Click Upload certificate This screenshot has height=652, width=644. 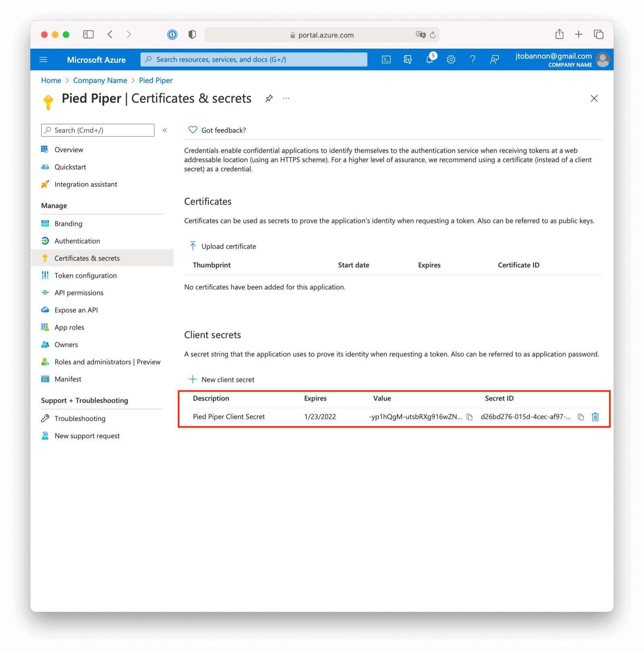pos(222,246)
